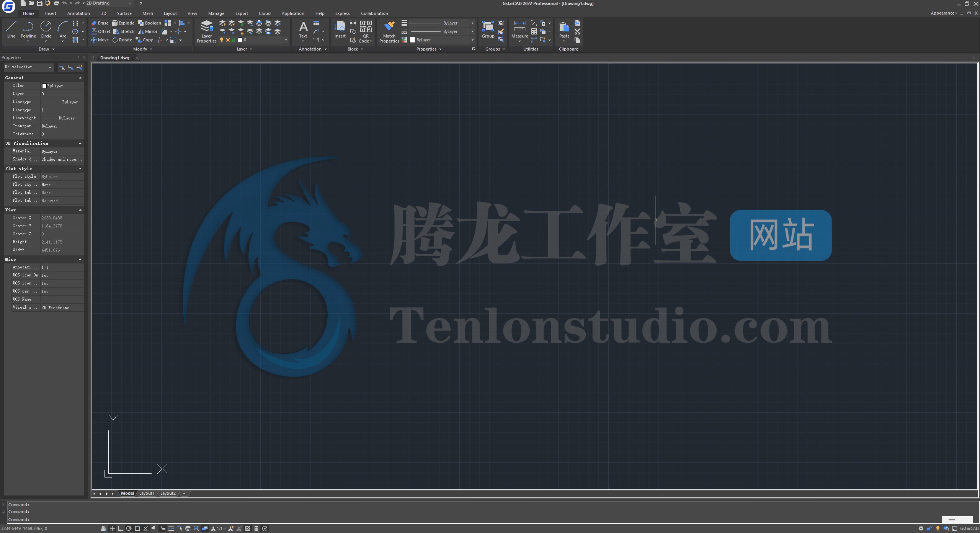Toggle polar tracking in status bar

[129, 528]
